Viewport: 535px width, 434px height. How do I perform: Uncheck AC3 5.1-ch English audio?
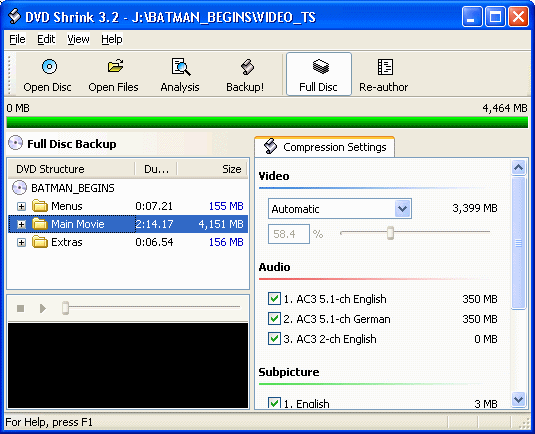pyautogui.click(x=274, y=299)
